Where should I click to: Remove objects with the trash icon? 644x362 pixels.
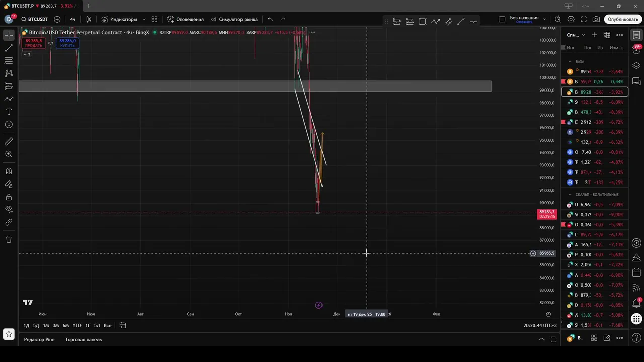[x=9, y=239]
